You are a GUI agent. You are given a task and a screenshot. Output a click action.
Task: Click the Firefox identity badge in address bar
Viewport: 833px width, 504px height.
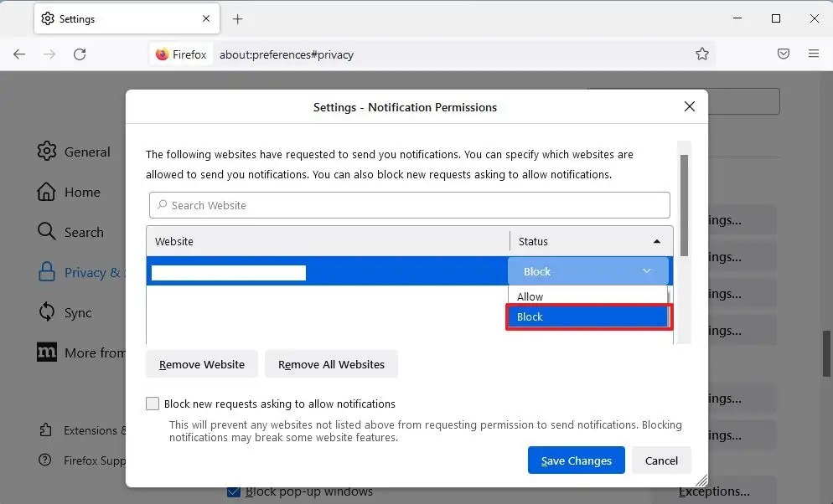click(181, 54)
